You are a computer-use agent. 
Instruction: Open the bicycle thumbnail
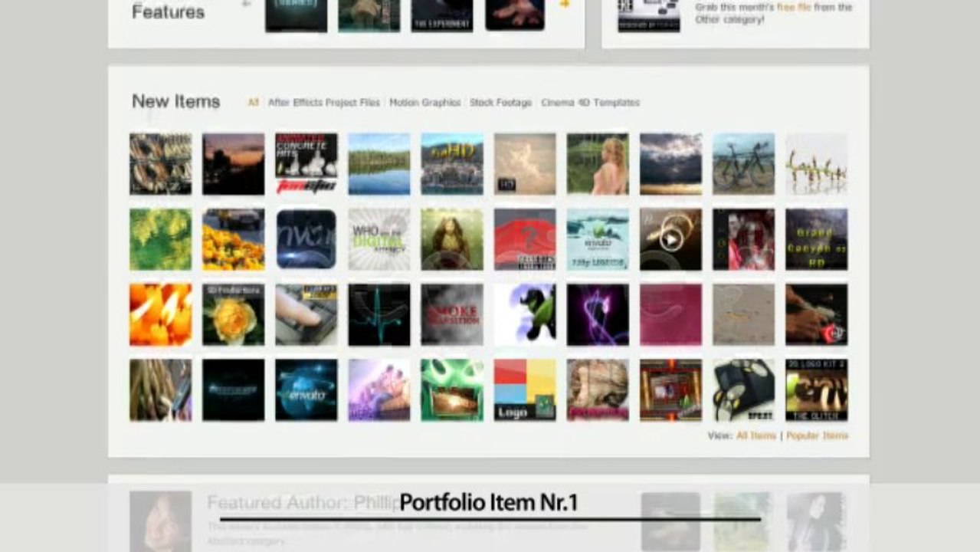click(x=744, y=164)
